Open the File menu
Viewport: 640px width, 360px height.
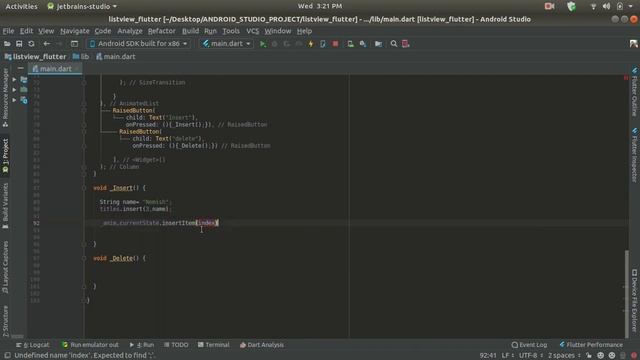point(8,31)
